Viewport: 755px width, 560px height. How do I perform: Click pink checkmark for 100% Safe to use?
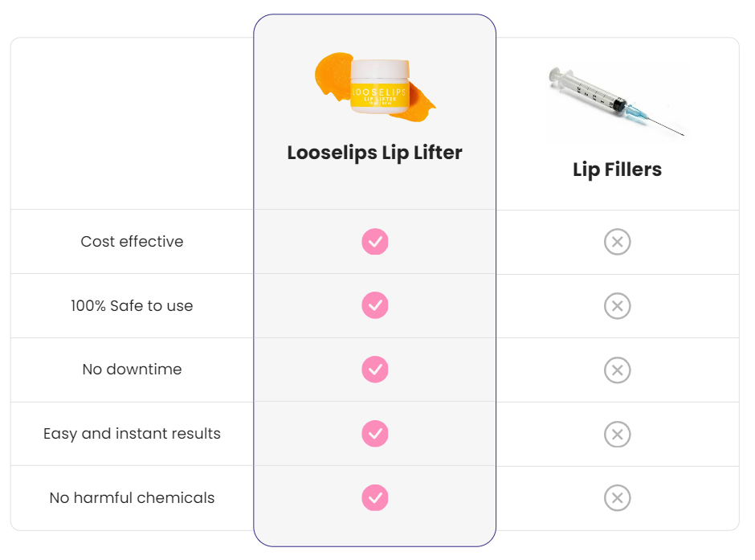click(x=374, y=305)
